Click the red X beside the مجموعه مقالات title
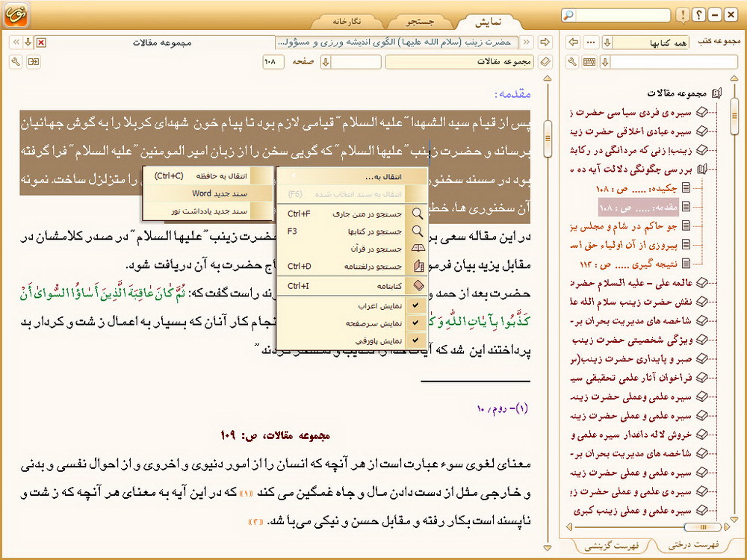This screenshot has height=560, width=747. pos(41,42)
